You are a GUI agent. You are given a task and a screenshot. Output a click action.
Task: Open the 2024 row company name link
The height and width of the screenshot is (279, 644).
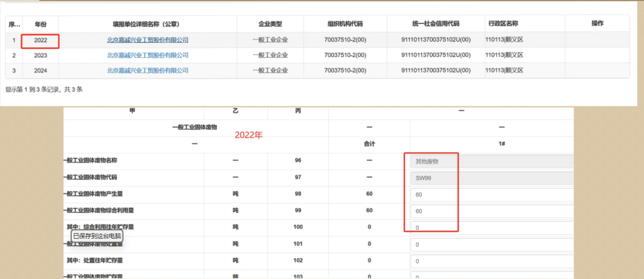148,71
